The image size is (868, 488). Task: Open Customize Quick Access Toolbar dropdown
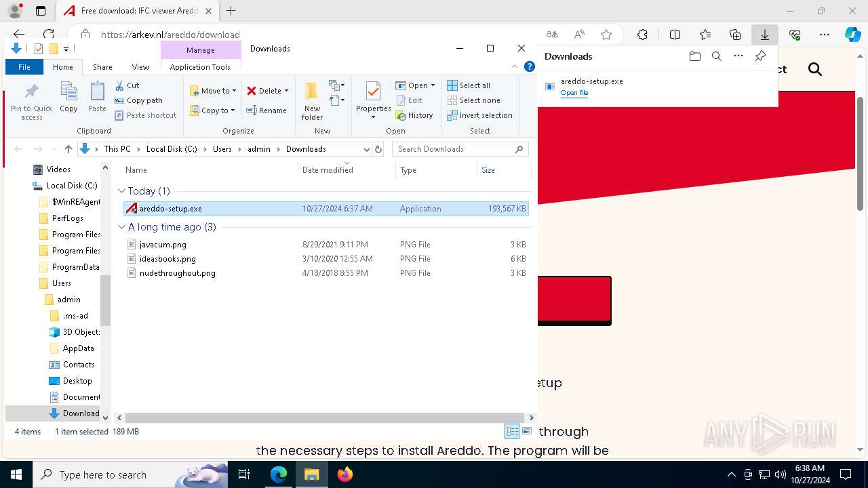pyautogui.click(x=66, y=49)
